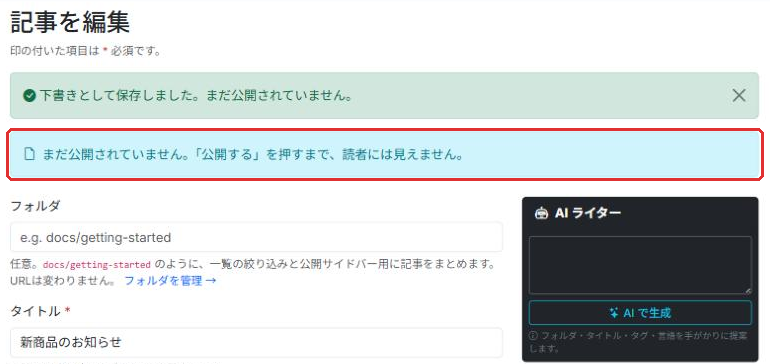Click the フォルダ field label

pos(35,206)
